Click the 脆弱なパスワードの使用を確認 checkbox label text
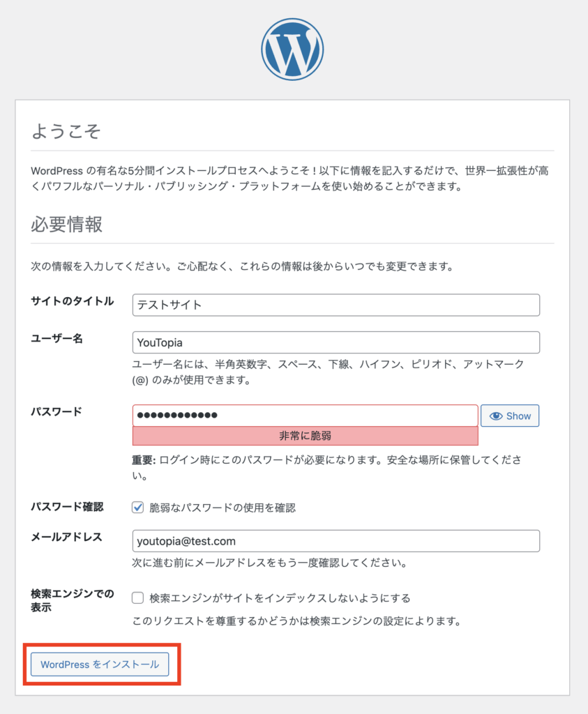 coord(223,508)
